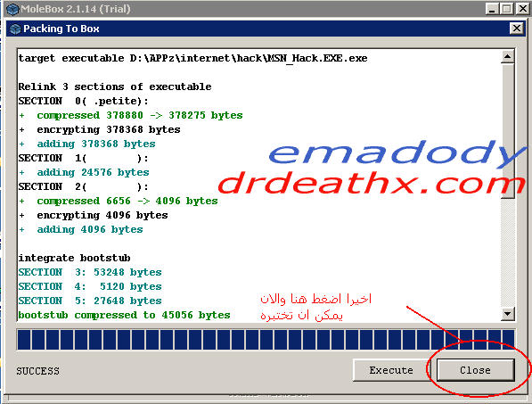Screen dimensions: 532x404
Task: Select 'compressed 378880 -> 378275 bytes' line
Action: coord(131,115)
